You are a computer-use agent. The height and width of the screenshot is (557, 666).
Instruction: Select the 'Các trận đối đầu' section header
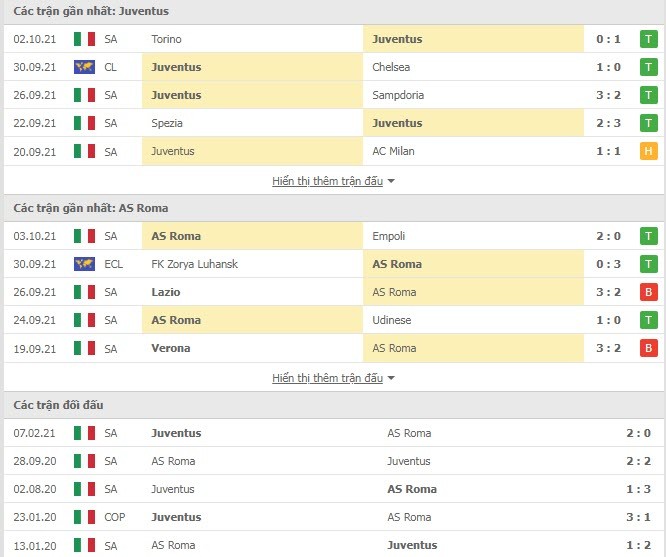pyautogui.click(x=58, y=405)
